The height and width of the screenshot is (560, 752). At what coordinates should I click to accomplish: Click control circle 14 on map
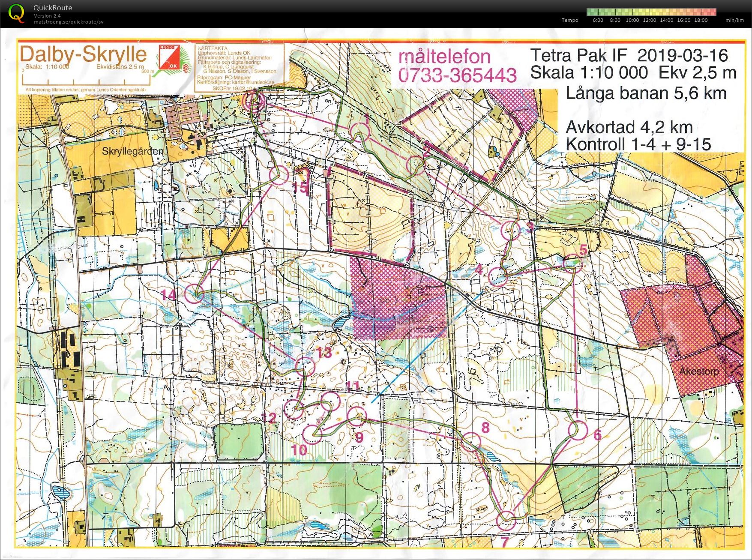pos(194,294)
